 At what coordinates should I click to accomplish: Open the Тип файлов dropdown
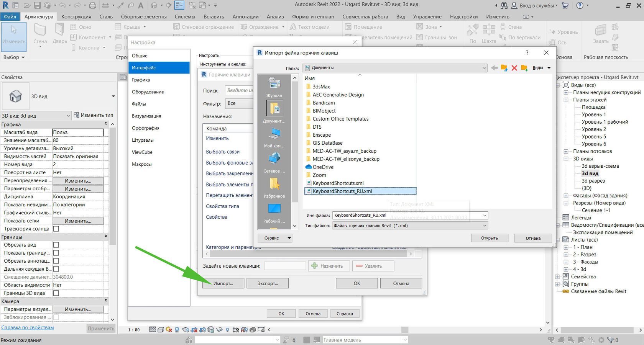pos(410,226)
